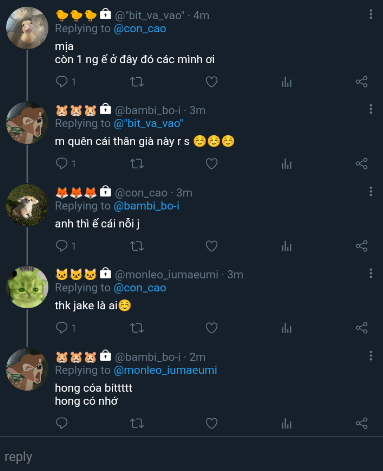383x471 pixels.
Task: View analytics of "hong cóa bítttt" tweet
Action: (x=286, y=423)
